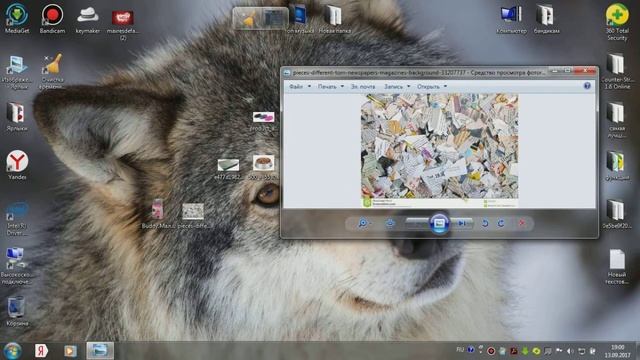Select the Очистка временных broom desktop icon

pos(52,71)
